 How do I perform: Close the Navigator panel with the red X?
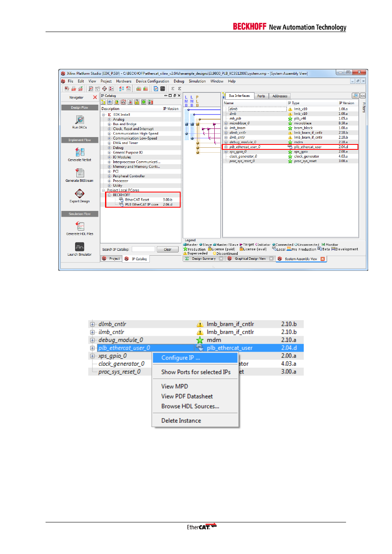coord(95,97)
